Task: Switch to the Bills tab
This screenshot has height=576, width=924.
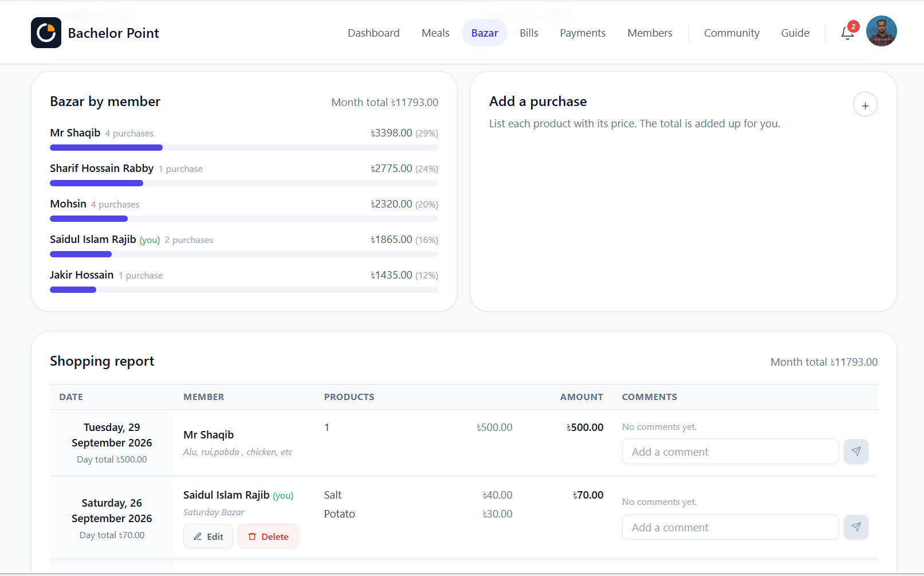Action: tap(529, 33)
